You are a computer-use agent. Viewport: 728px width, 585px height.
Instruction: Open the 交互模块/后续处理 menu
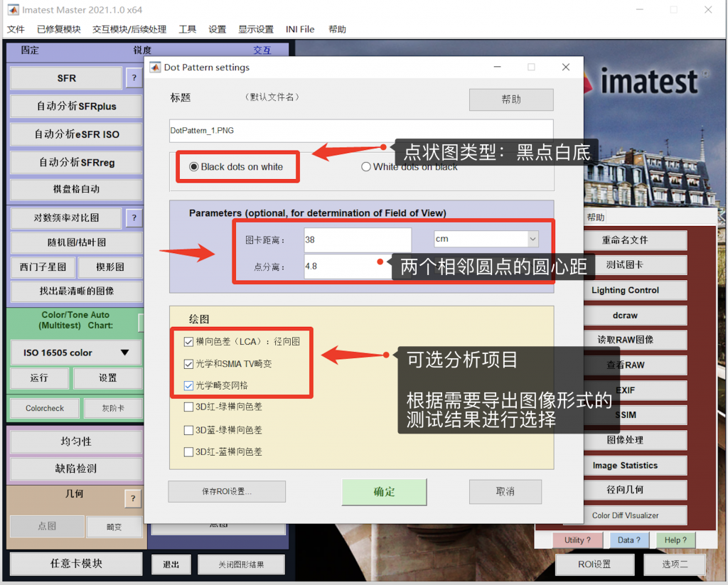click(129, 29)
